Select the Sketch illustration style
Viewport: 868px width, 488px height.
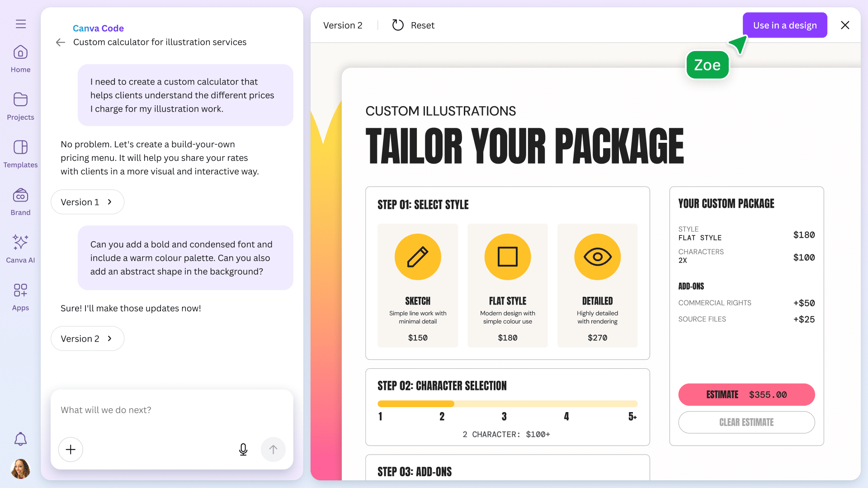pos(417,286)
